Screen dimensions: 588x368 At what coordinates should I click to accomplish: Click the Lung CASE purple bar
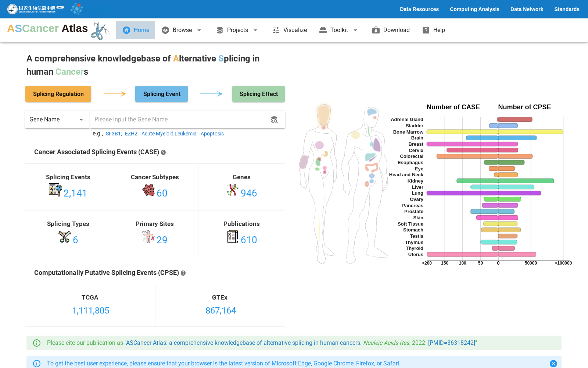(462, 193)
